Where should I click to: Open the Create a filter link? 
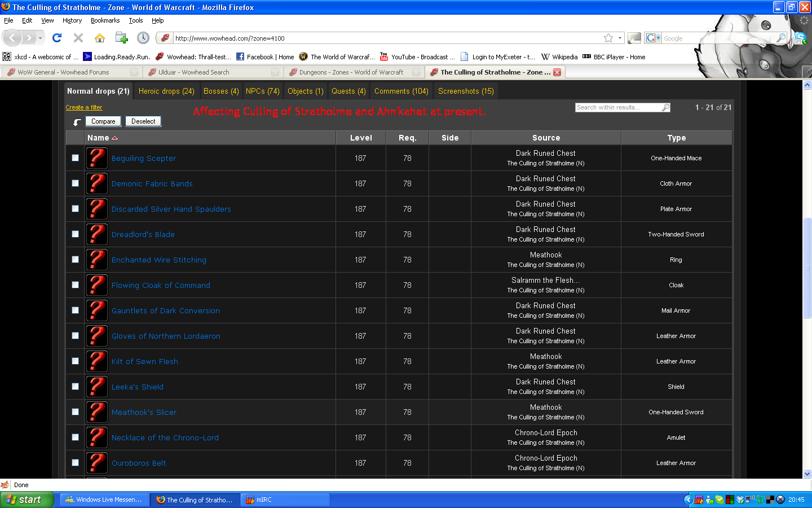point(83,107)
